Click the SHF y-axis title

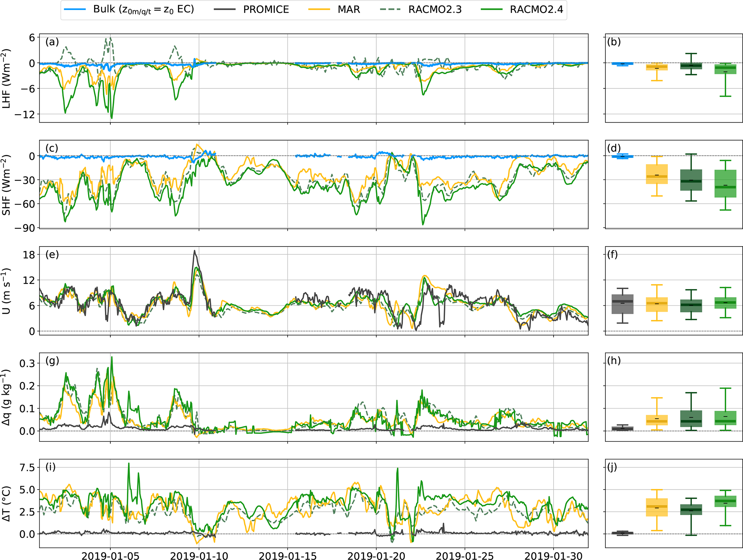pos(6,185)
